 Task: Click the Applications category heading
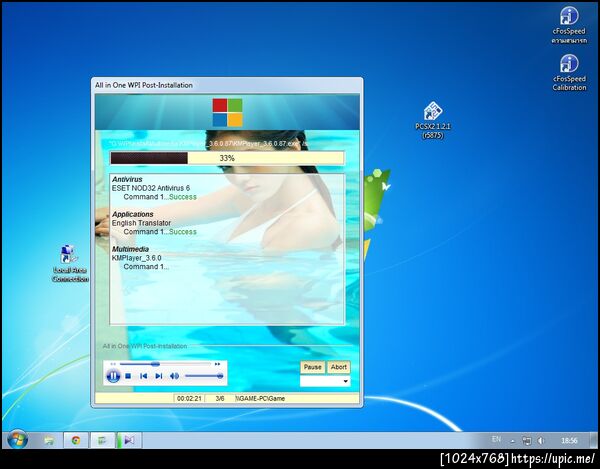(x=132, y=214)
